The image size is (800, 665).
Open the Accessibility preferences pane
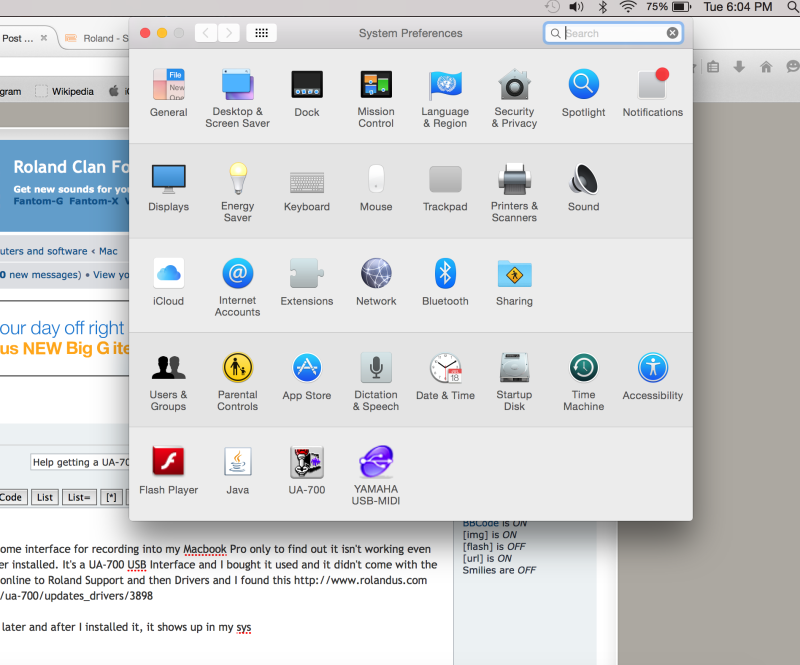click(653, 377)
